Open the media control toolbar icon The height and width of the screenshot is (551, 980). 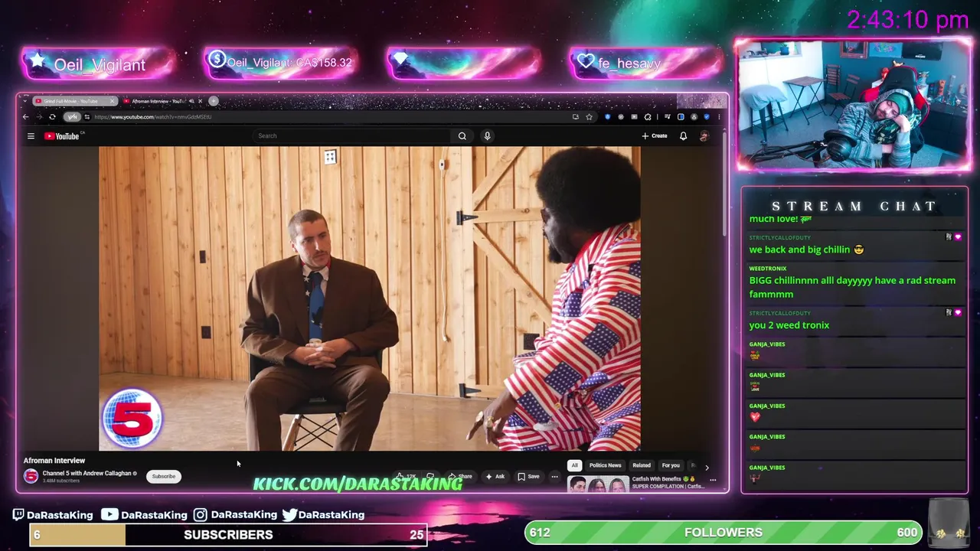click(x=667, y=117)
